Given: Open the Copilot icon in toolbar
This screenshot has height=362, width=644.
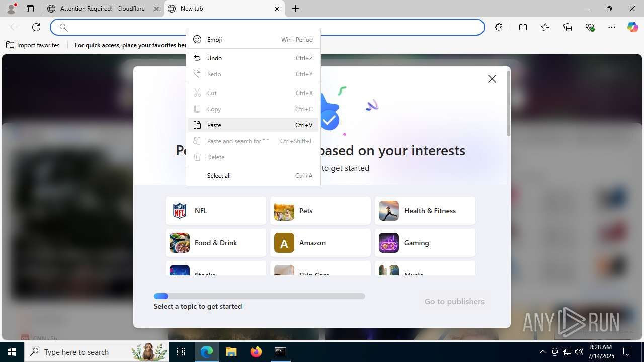Looking at the screenshot, I should tap(632, 27).
